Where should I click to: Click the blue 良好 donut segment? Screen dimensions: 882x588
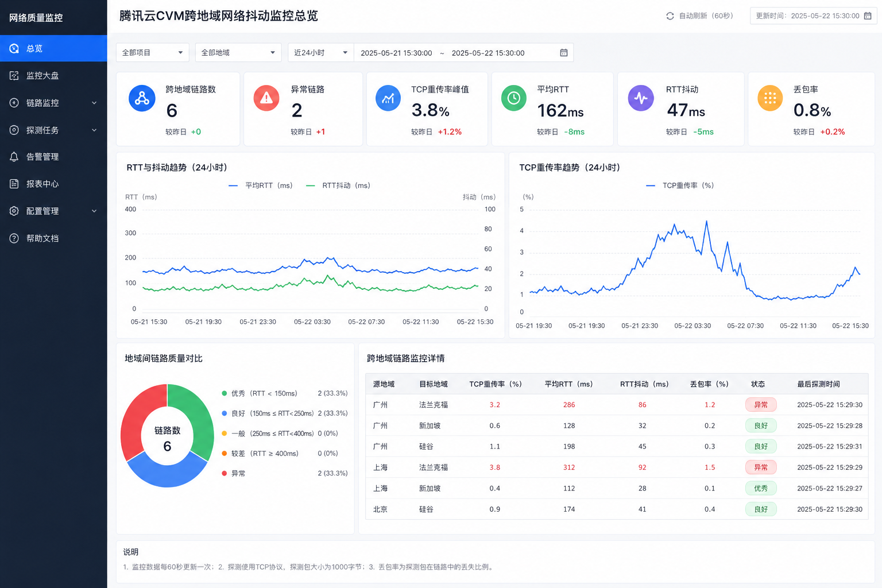(167, 474)
